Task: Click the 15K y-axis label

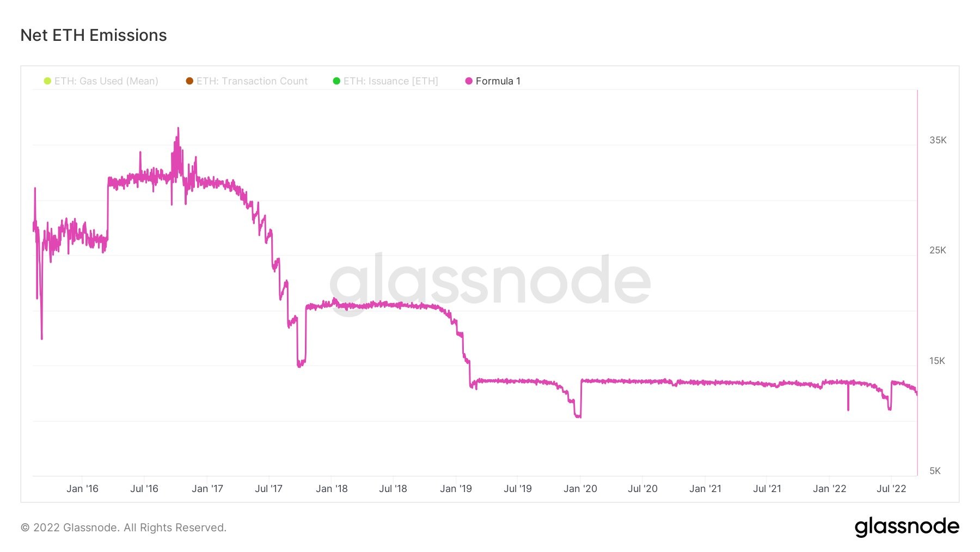Action: (x=938, y=361)
